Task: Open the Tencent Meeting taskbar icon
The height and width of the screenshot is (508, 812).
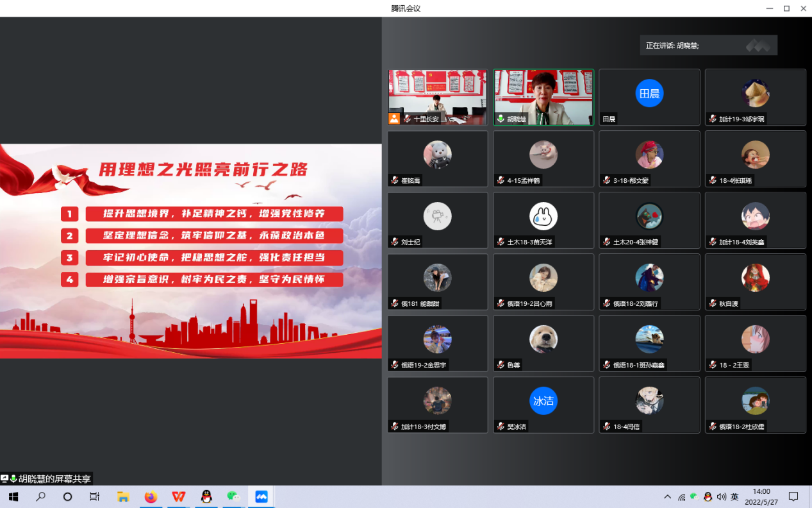Action: (x=261, y=496)
